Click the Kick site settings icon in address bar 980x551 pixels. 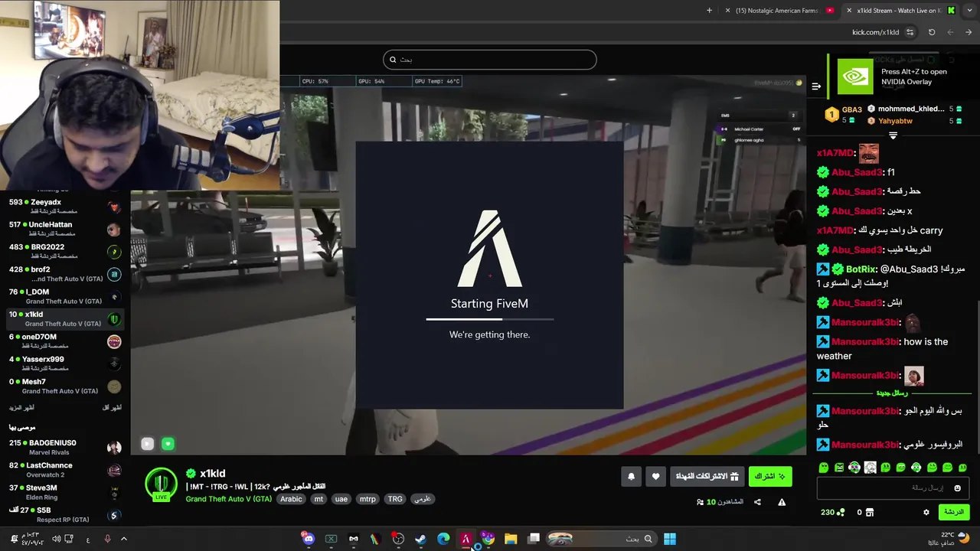pyautogui.click(x=910, y=32)
